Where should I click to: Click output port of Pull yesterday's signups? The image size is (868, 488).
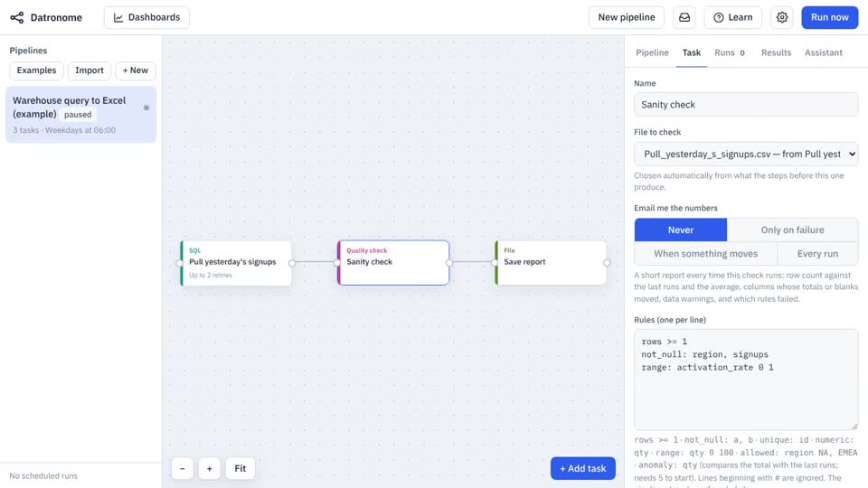[292, 263]
